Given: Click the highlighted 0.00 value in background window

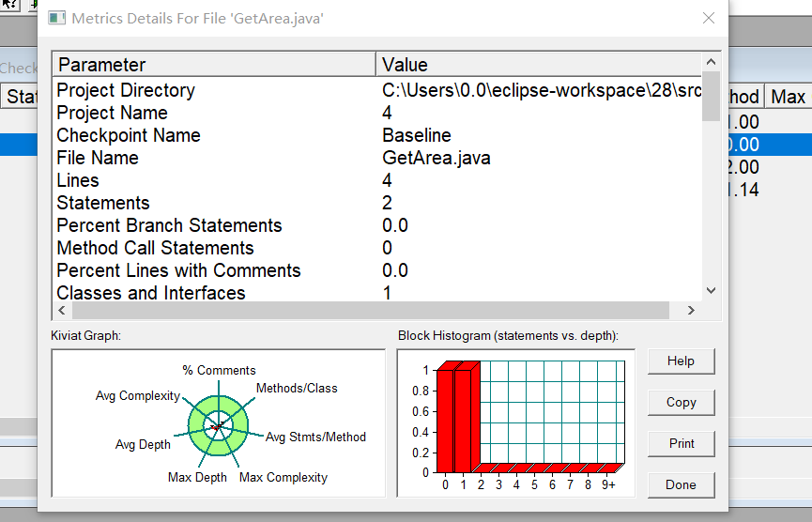Looking at the screenshot, I should (743, 145).
